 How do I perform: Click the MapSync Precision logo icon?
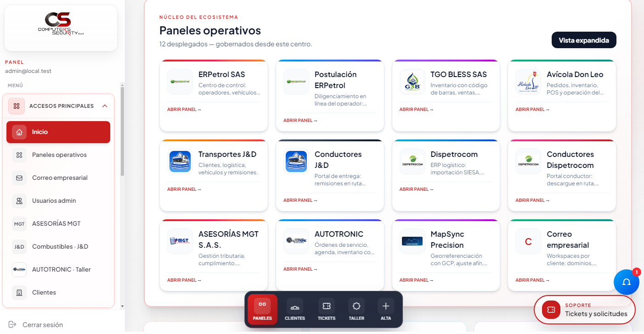pyautogui.click(x=412, y=241)
